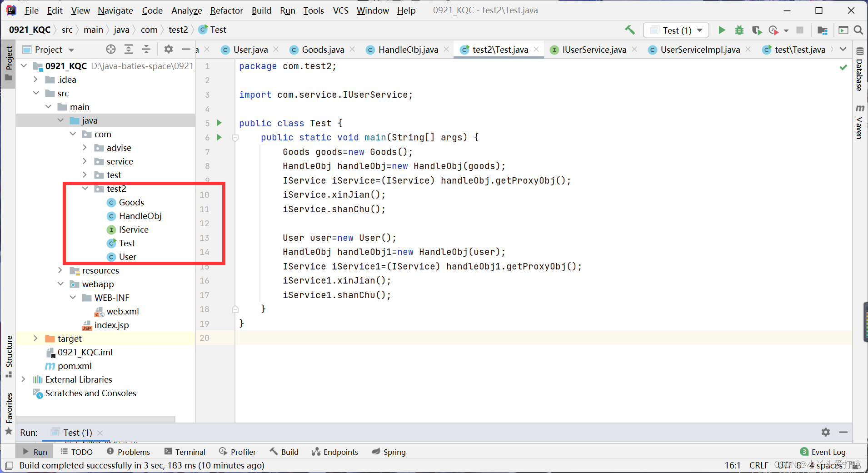This screenshot has width=868, height=473.
Task: Collapse the src folder
Action: pyautogui.click(x=36, y=93)
